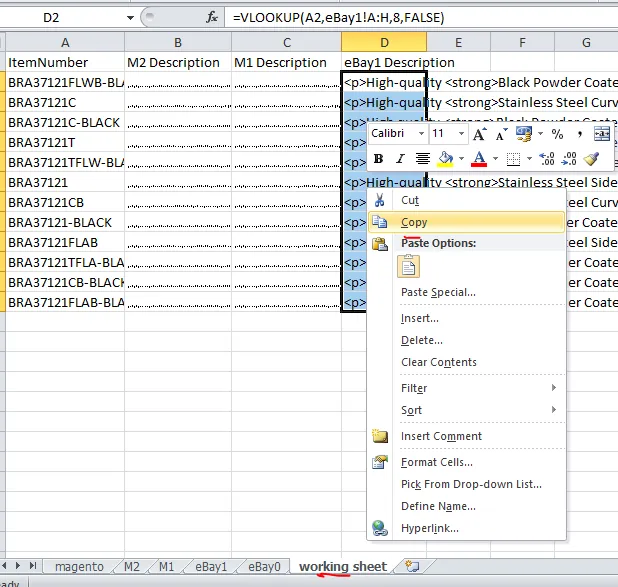Switch to the M2 sheet tab
Viewport: 618px width, 587px height.
coord(132,567)
